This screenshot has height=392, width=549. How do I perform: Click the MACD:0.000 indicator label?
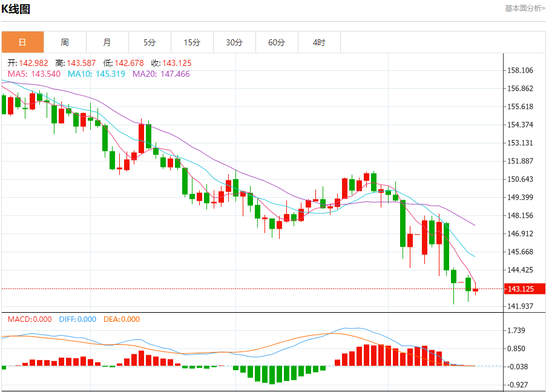pyautogui.click(x=30, y=319)
